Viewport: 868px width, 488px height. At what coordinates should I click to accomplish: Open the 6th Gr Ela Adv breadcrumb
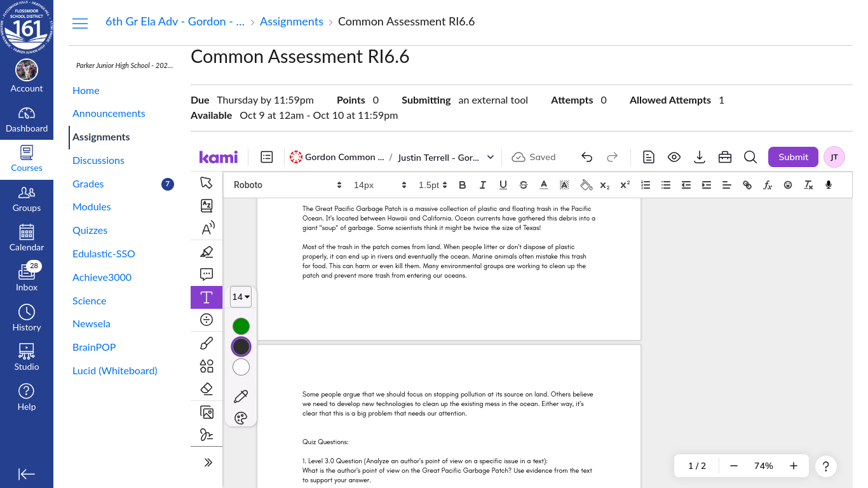[x=175, y=22]
